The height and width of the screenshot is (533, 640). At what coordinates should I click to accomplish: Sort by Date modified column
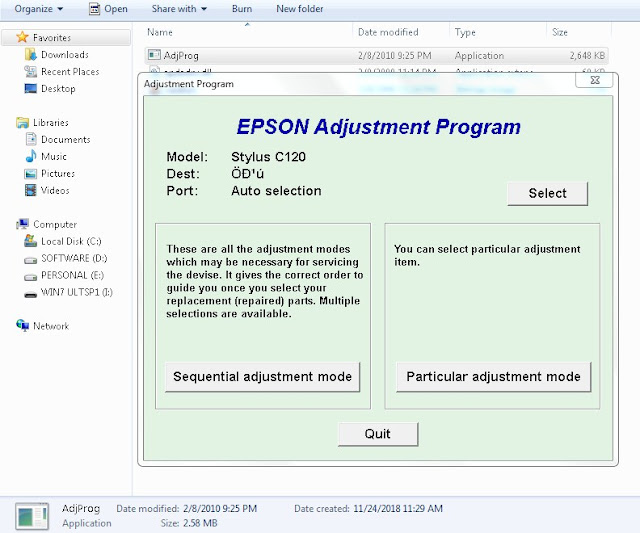click(x=388, y=32)
